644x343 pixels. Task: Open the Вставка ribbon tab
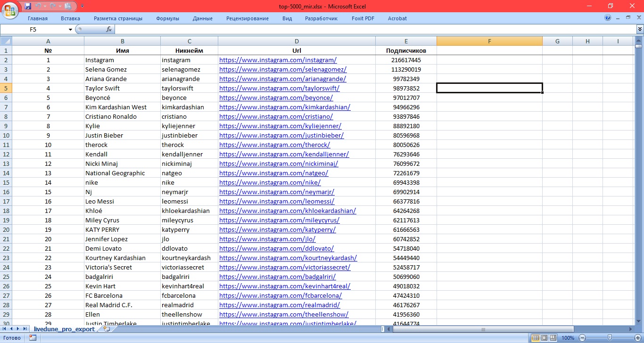(70, 18)
